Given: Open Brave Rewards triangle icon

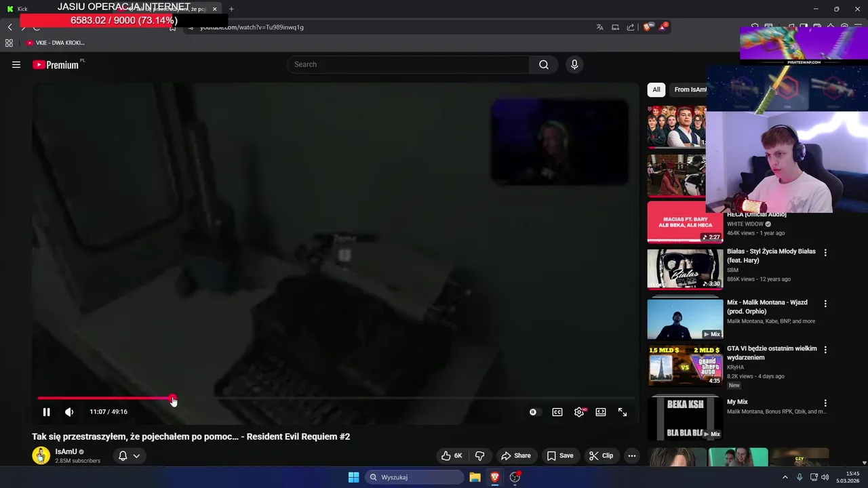Looking at the screenshot, I should pos(663,27).
